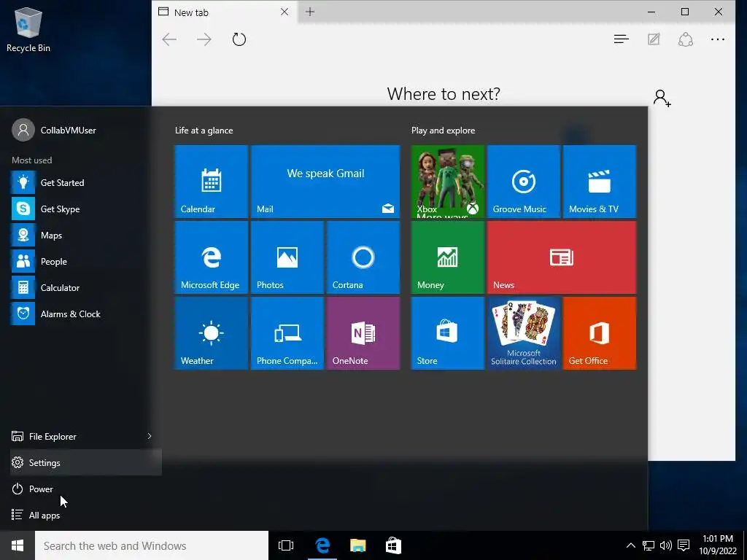Open Get Started from Most used
This screenshot has height=560, width=747.
pos(86,182)
